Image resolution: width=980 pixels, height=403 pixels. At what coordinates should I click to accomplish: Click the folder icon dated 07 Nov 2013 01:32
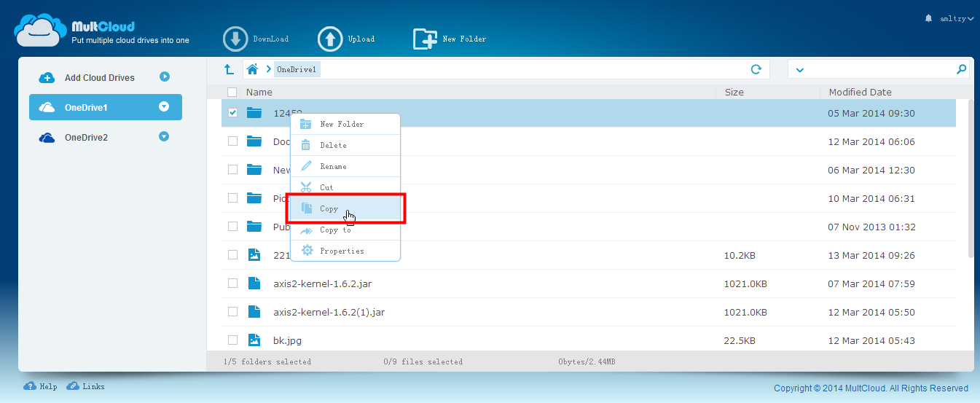pos(254,227)
